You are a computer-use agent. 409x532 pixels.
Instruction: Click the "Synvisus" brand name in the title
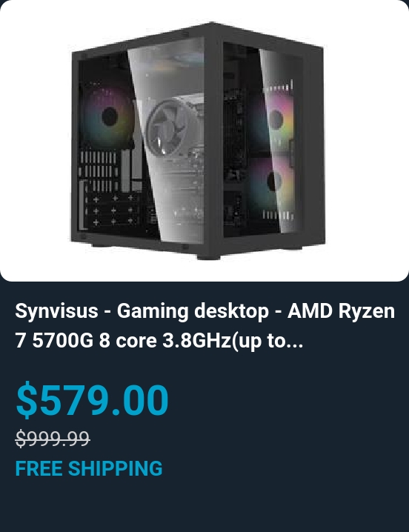(57, 311)
